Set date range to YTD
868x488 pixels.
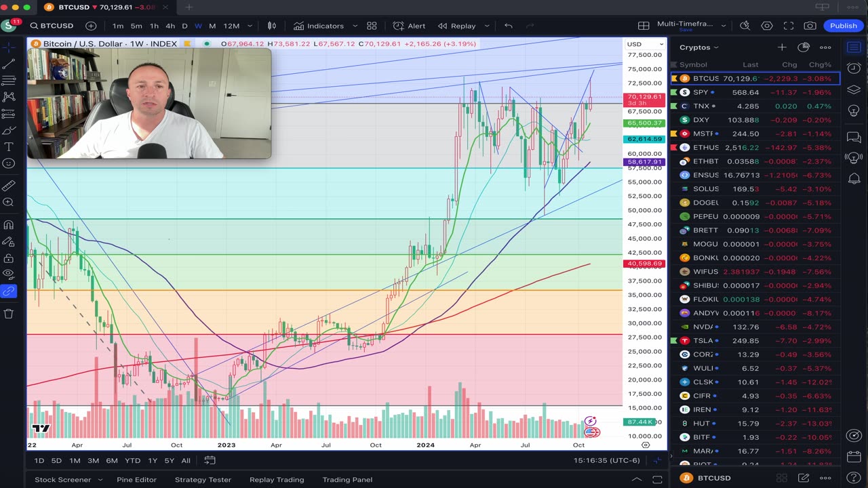click(x=133, y=461)
